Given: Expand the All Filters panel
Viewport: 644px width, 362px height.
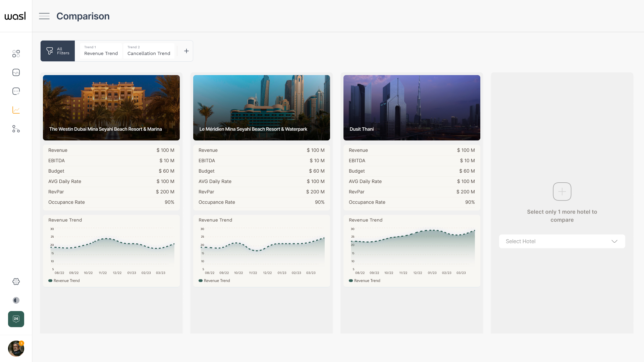Looking at the screenshot, I should [58, 51].
